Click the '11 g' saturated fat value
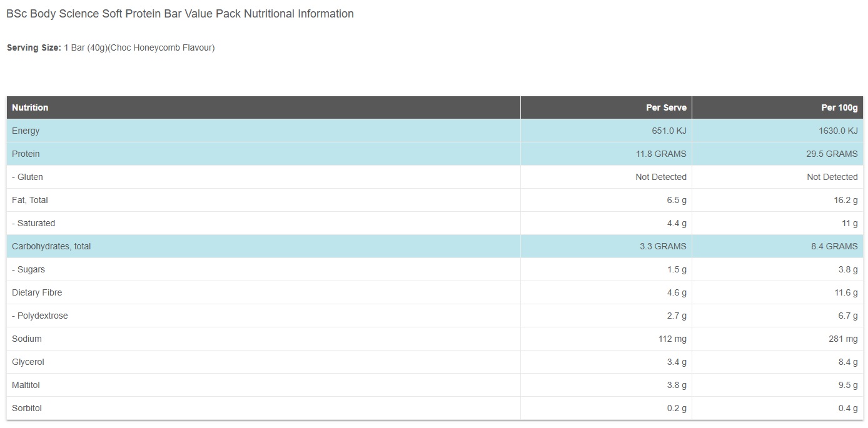This screenshot has height=428, width=868. [x=850, y=223]
